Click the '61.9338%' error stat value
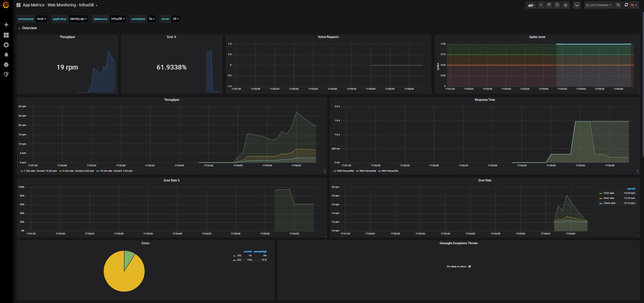The width and height of the screenshot is (644, 303). click(x=172, y=67)
